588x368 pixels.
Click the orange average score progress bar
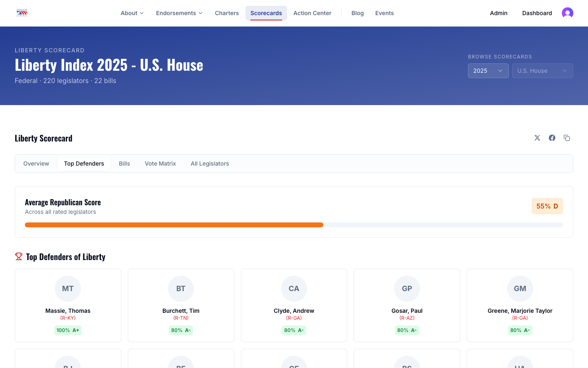(174, 225)
